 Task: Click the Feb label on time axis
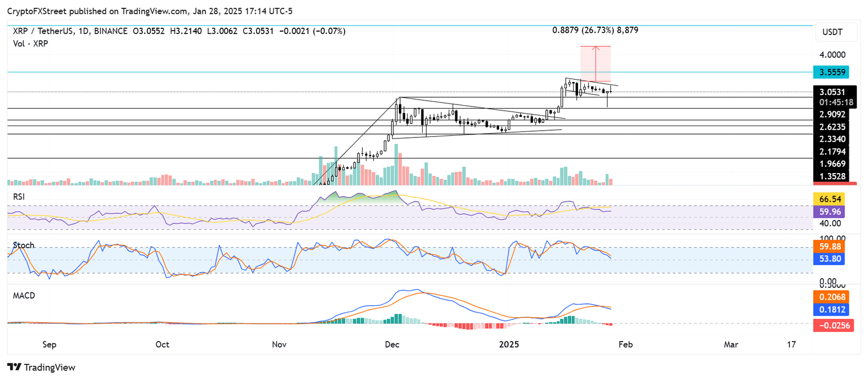coord(624,344)
